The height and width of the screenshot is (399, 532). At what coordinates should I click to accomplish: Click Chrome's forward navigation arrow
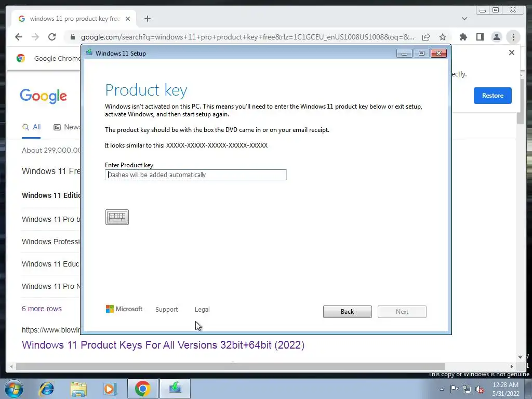tap(35, 37)
